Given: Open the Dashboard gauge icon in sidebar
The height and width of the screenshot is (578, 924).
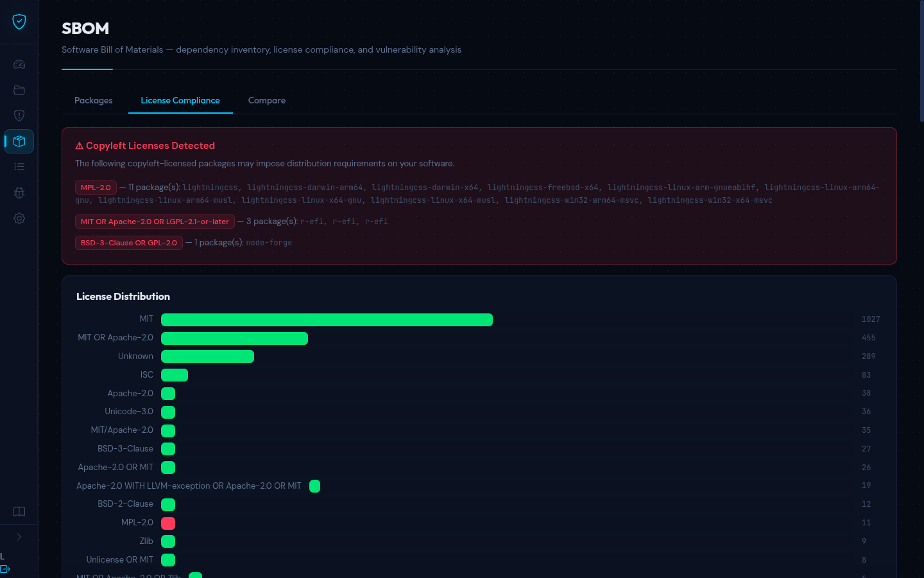Looking at the screenshot, I should point(19,64).
